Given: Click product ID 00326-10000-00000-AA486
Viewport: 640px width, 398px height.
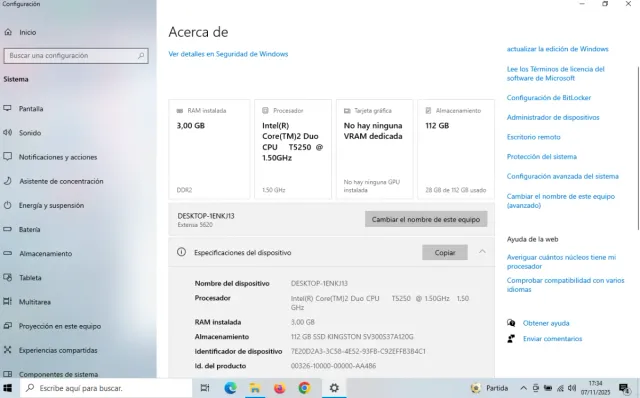Looking at the screenshot, I should [x=333, y=366].
